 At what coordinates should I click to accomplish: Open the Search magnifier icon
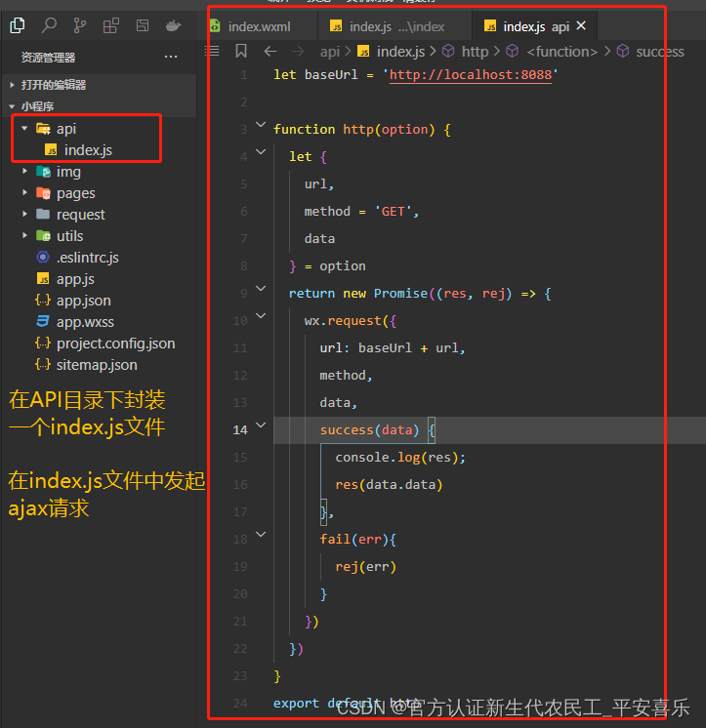pos(49,25)
